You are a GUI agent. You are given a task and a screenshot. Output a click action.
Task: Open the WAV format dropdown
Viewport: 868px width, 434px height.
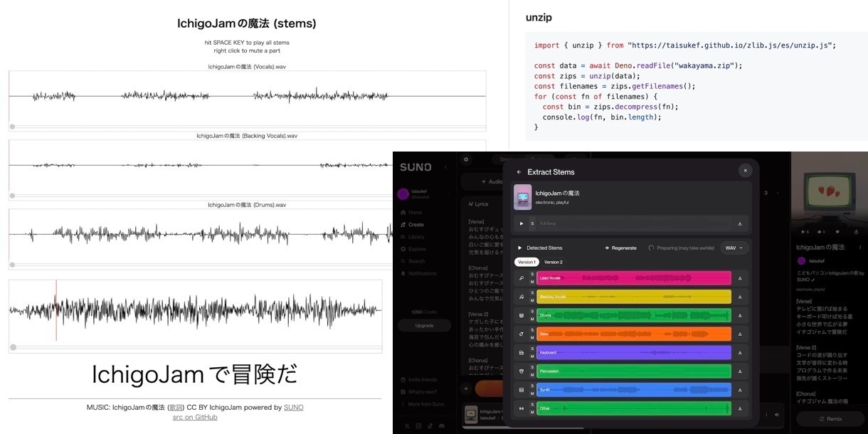734,248
